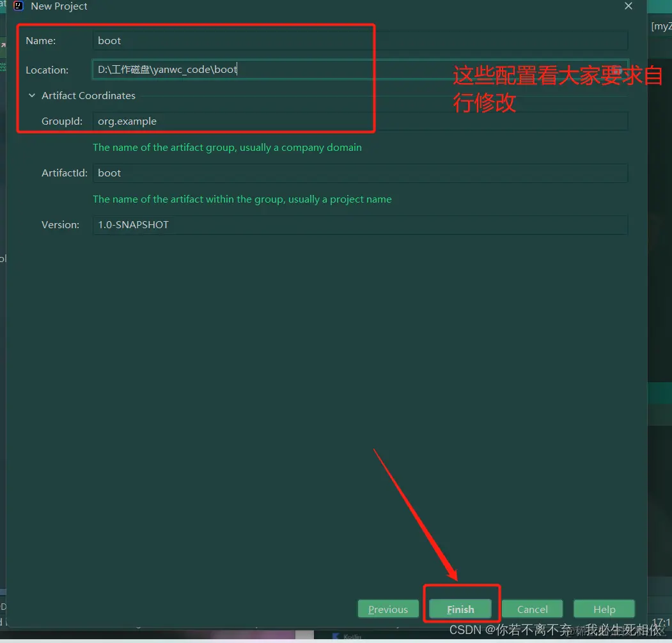The height and width of the screenshot is (643, 672).
Task: Click the project name hint text
Action: [x=242, y=199]
